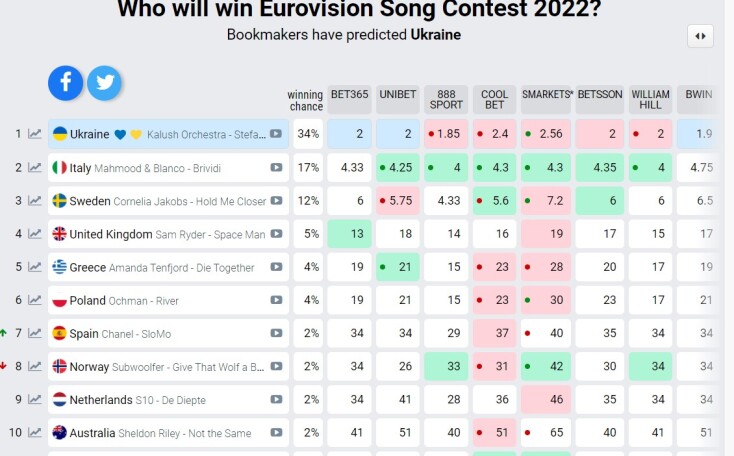Toggle table width expand arrows button
Viewport: 734px width, 456px height.
(x=700, y=36)
